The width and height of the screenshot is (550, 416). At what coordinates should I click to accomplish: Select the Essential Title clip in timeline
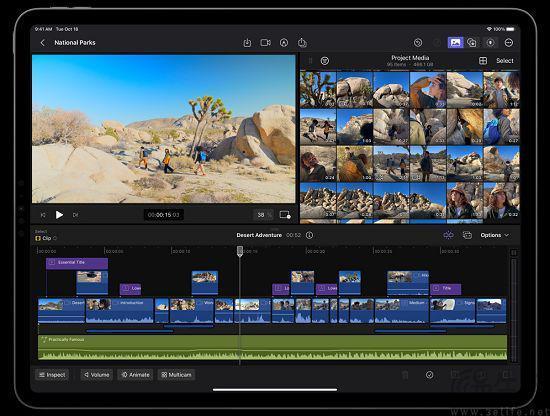pyautogui.click(x=77, y=263)
